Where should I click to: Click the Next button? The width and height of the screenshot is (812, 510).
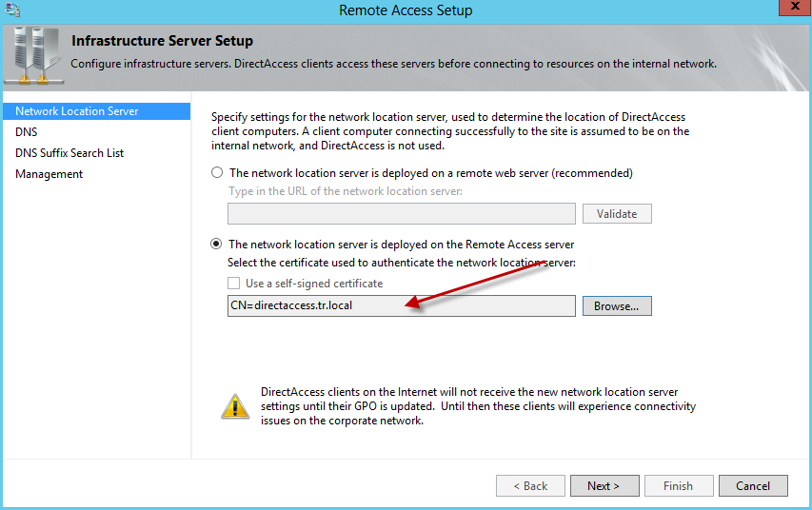pyautogui.click(x=604, y=486)
